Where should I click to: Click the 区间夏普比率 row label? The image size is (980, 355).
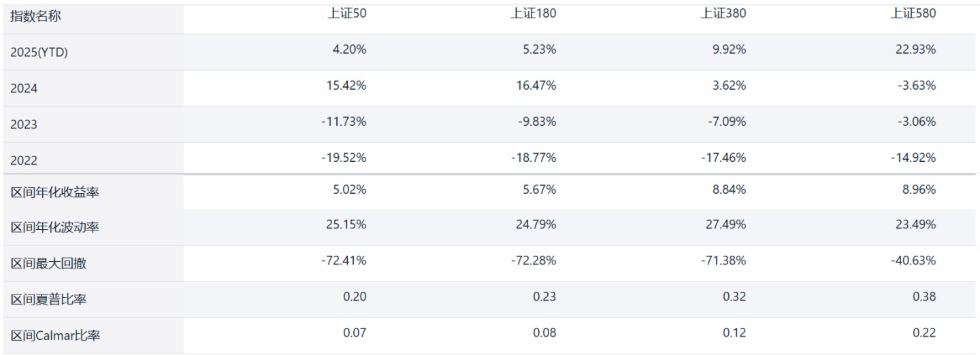(48, 300)
